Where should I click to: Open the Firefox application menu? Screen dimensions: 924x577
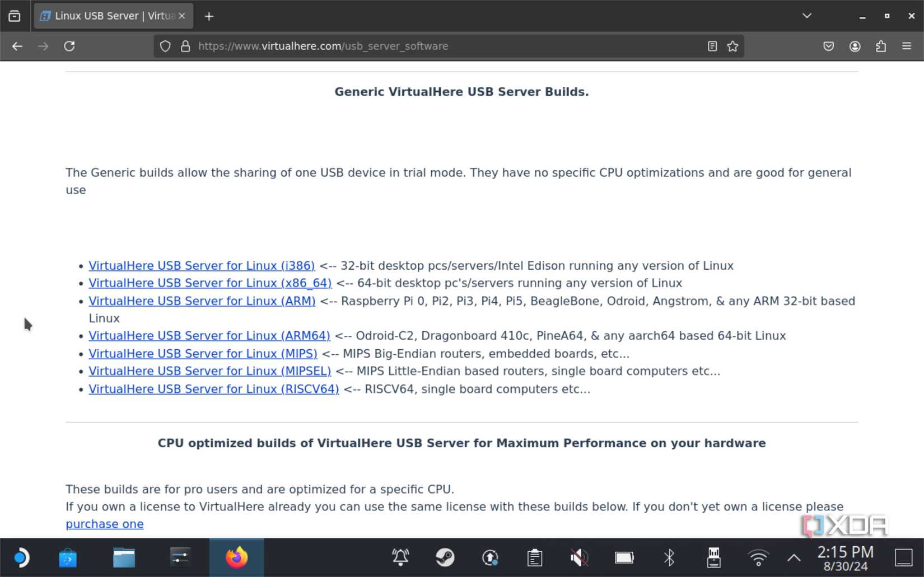pos(906,46)
